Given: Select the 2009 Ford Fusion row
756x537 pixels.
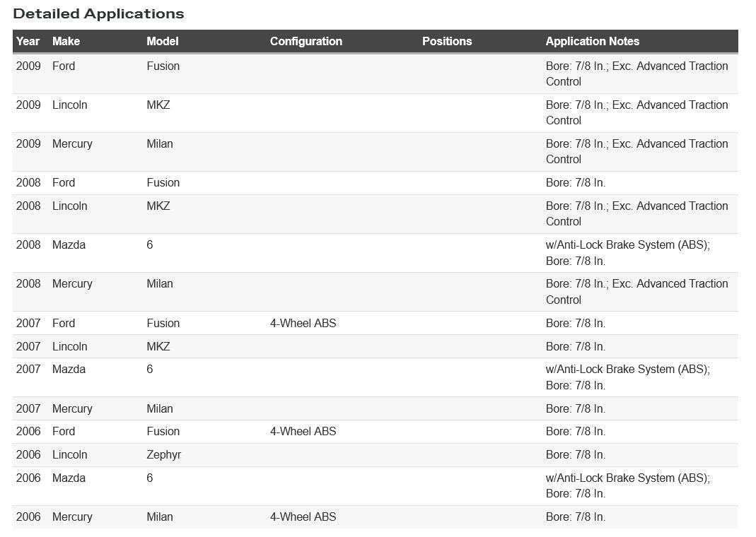Looking at the screenshot, I should click(x=375, y=73).
